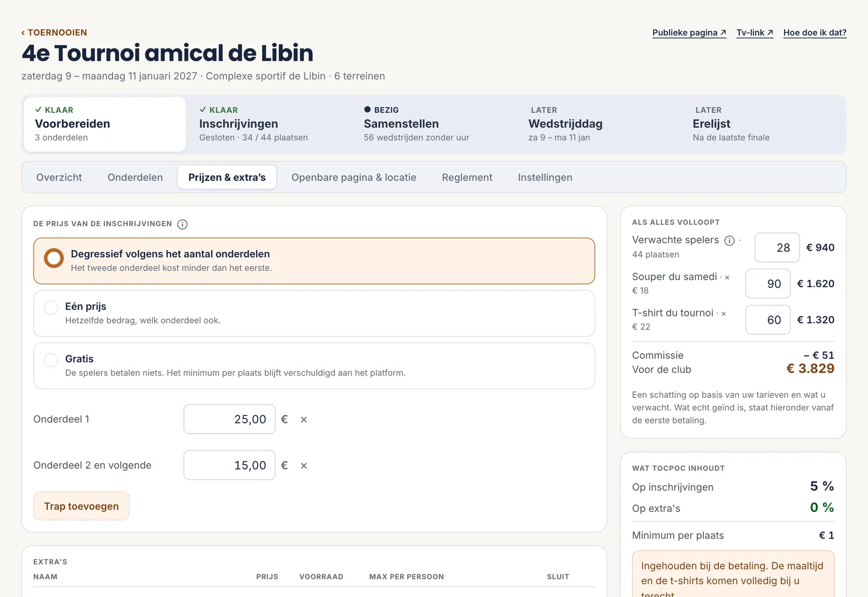Open the Overzicht tab
868x597 pixels.
coord(59,177)
